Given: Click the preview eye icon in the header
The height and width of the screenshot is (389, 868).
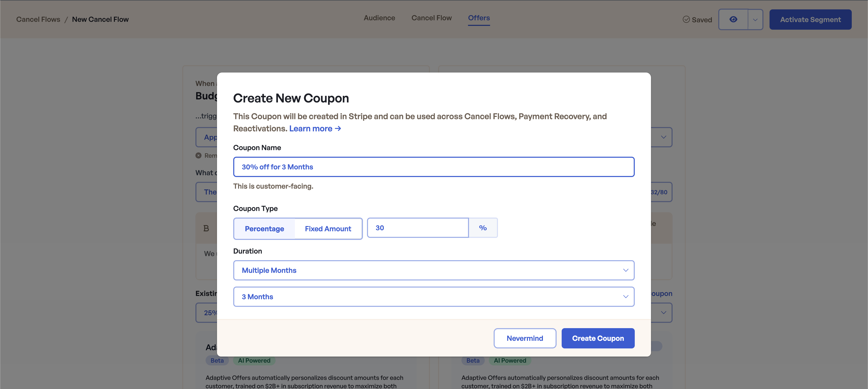Looking at the screenshot, I should (733, 19).
